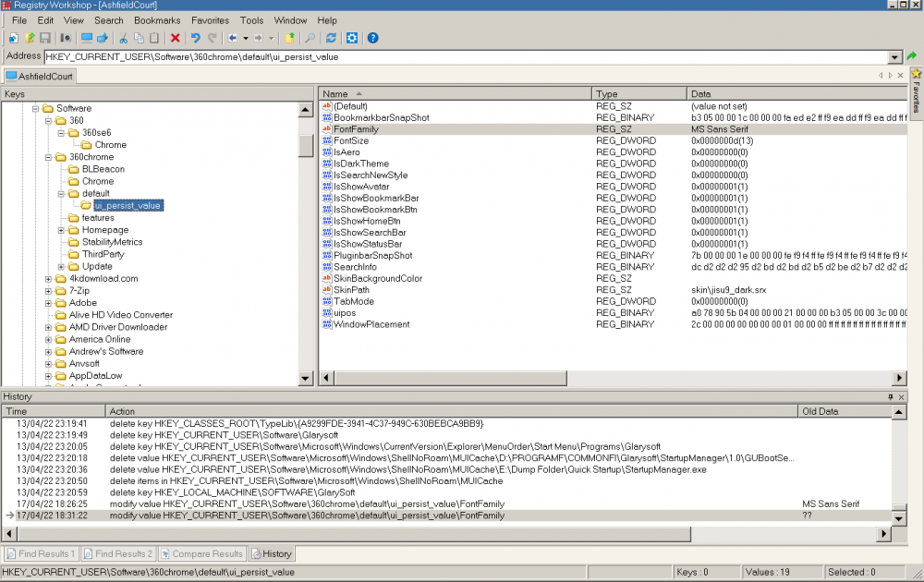The image size is (924, 582).
Task: Click the Save floppy disk icon
Action: [x=44, y=38]
